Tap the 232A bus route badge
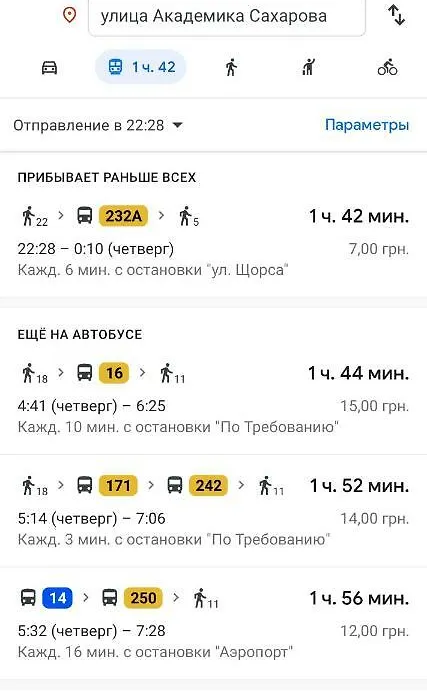The image size is (427, 700). tap(123, 216)
